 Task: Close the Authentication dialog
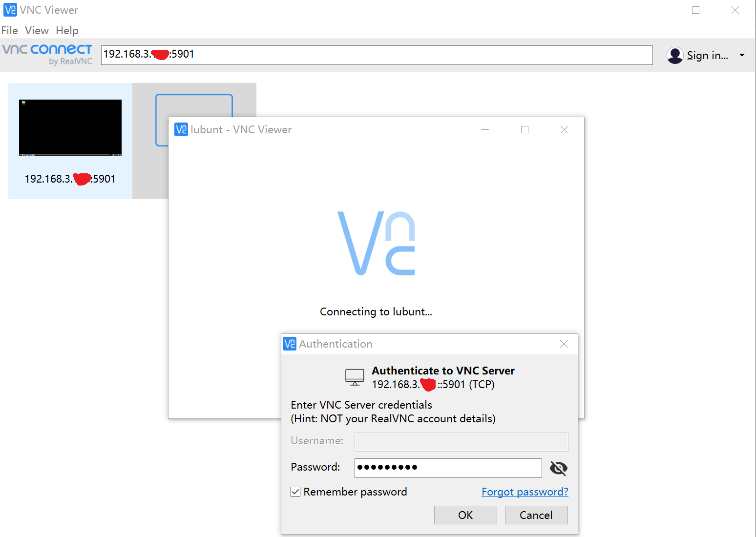[564, 344]
